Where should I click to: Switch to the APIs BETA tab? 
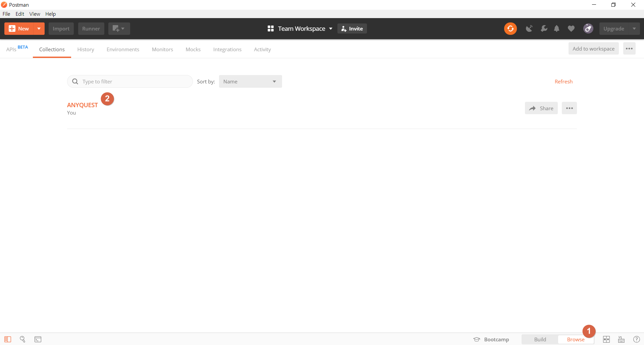[17, 49]
